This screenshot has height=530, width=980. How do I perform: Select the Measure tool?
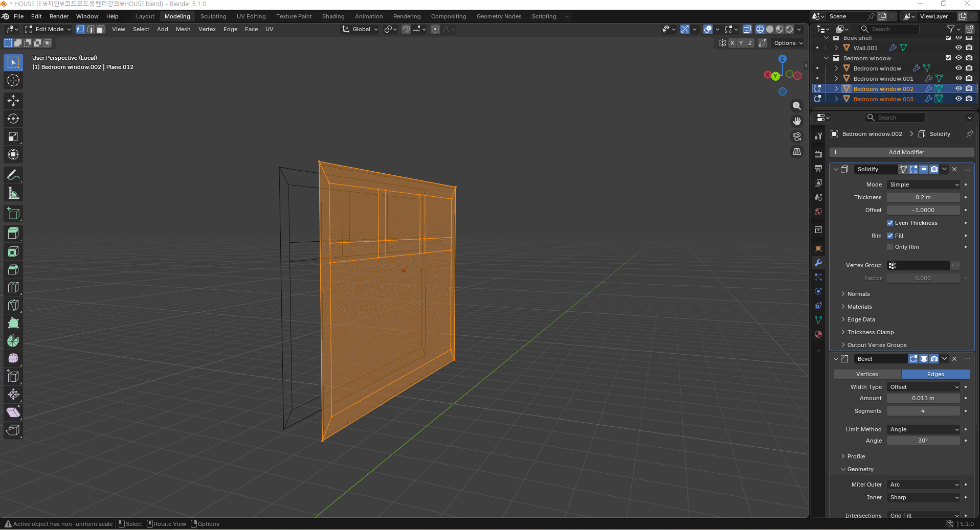coord(13,193)
